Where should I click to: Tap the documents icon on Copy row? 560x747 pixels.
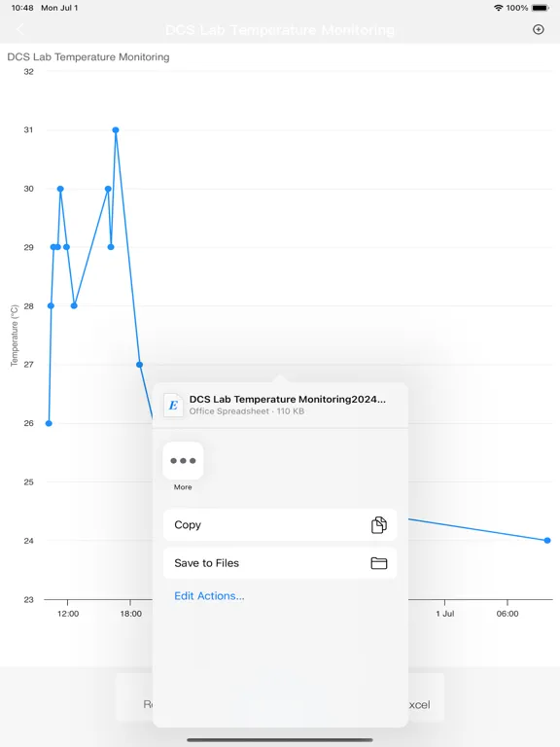coord(379,524)
